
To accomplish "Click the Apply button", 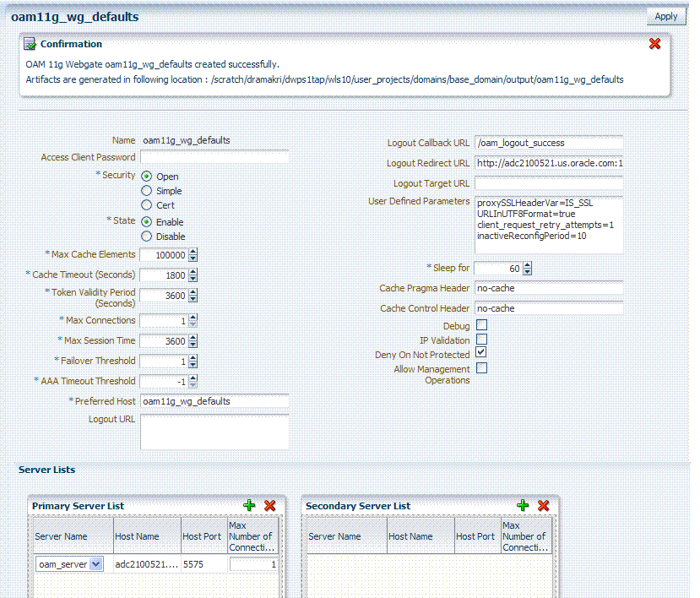I will pos(666,16).
